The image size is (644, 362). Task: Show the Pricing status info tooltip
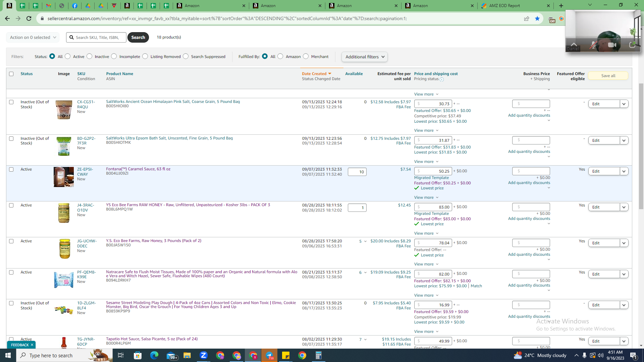[442, 79]
